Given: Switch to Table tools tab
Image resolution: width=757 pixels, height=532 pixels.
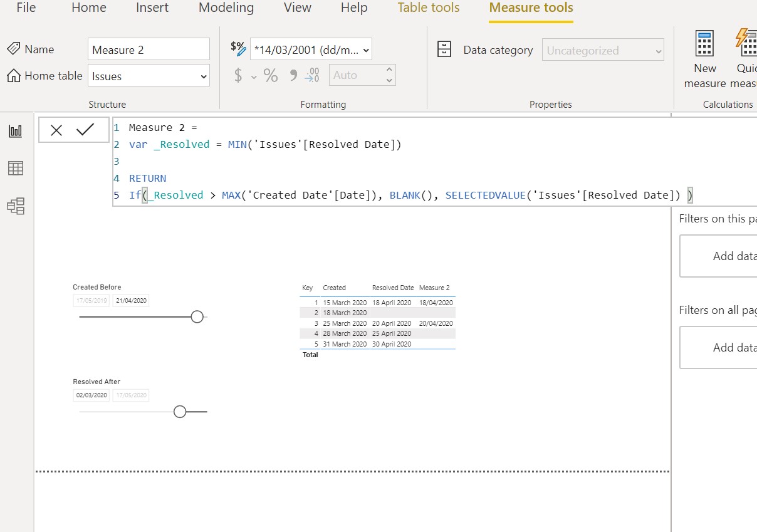Looking at the screenshot, I should tap(429, 8).
